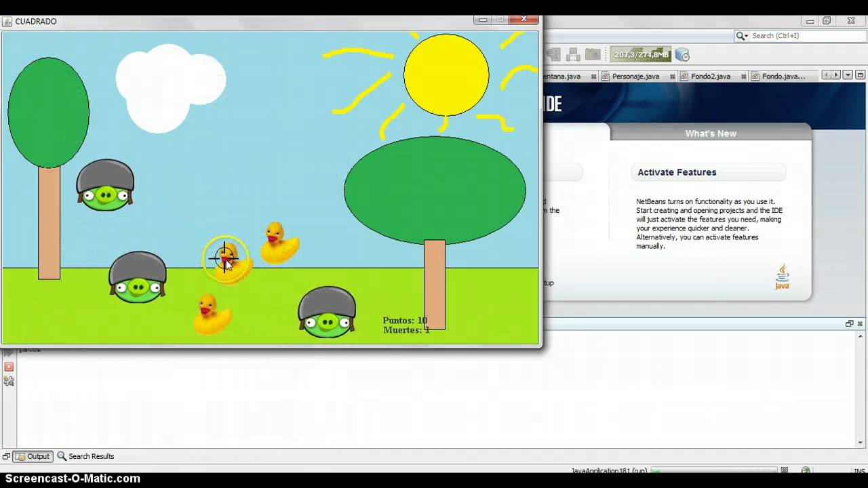Click the rubber duck lowest on the grass
Viewport: 868px width, 488px height.
[x=212, y=314]
